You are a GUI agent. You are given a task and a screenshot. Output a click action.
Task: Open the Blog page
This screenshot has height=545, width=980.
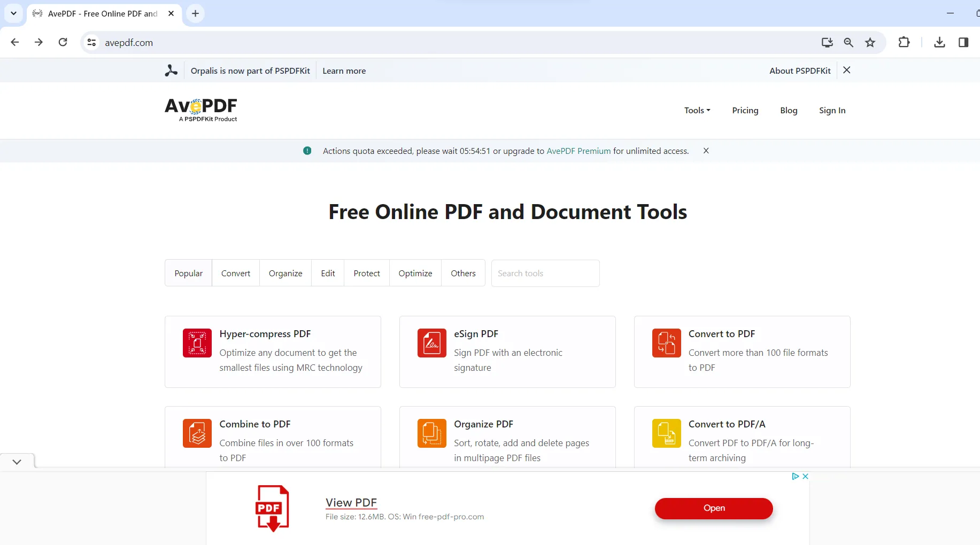click(x=789, y=111)
